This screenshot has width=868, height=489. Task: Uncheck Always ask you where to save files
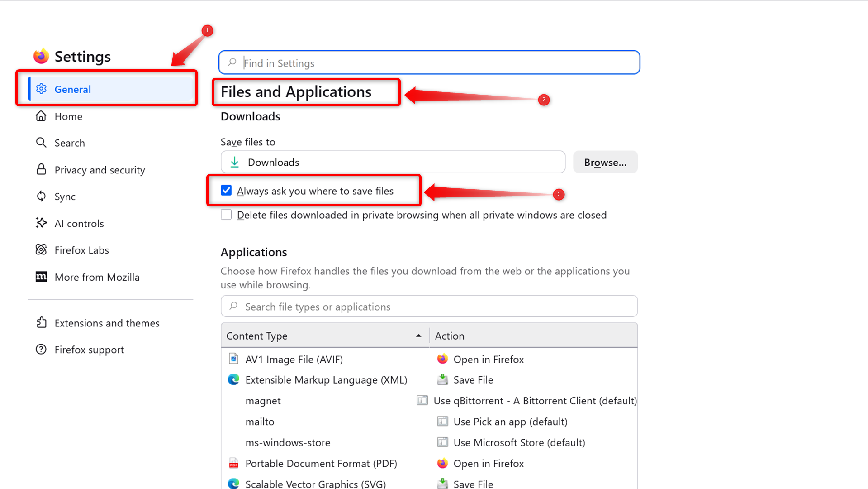226,190
